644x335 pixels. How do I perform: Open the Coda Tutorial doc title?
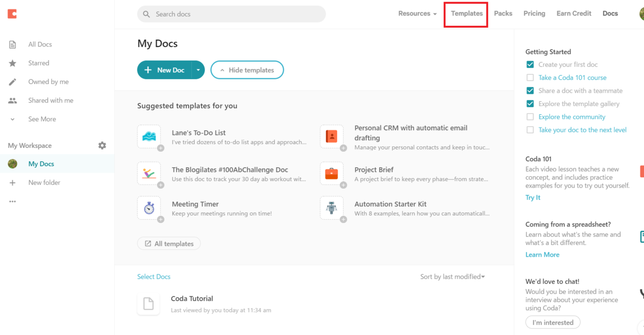point(192,299)
